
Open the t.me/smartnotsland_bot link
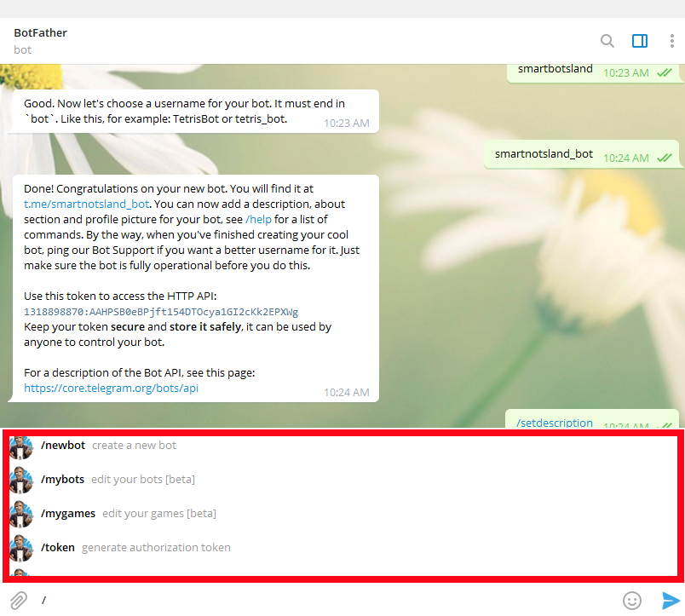tap(87, 204)
